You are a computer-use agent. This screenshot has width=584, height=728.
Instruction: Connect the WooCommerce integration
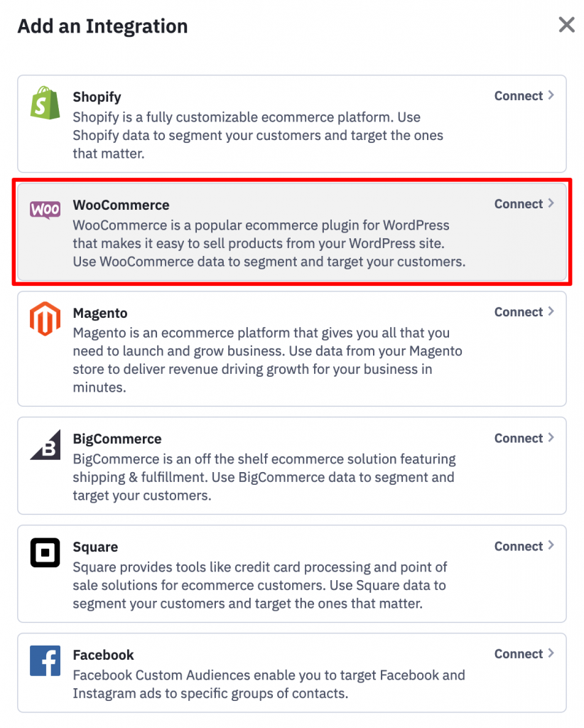(524, 204)
